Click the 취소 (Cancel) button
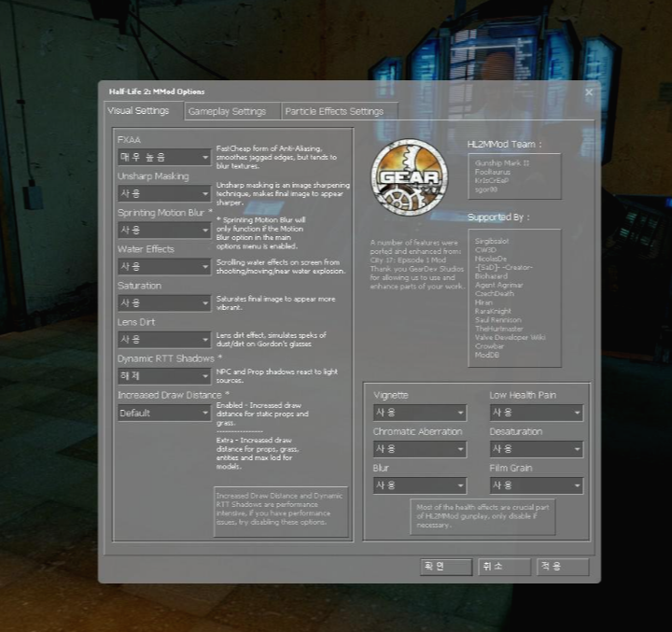Screen dimensions: 672x632 504,567
